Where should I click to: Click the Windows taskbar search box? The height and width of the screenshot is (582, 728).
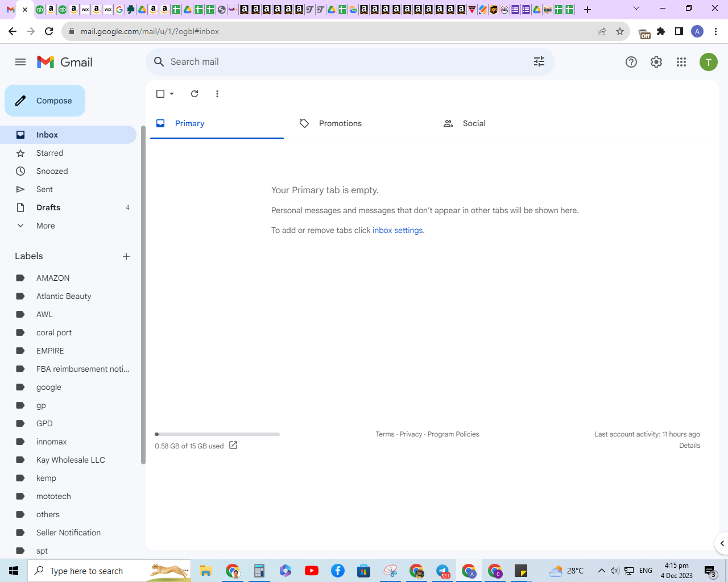click(x=109, y=571)
